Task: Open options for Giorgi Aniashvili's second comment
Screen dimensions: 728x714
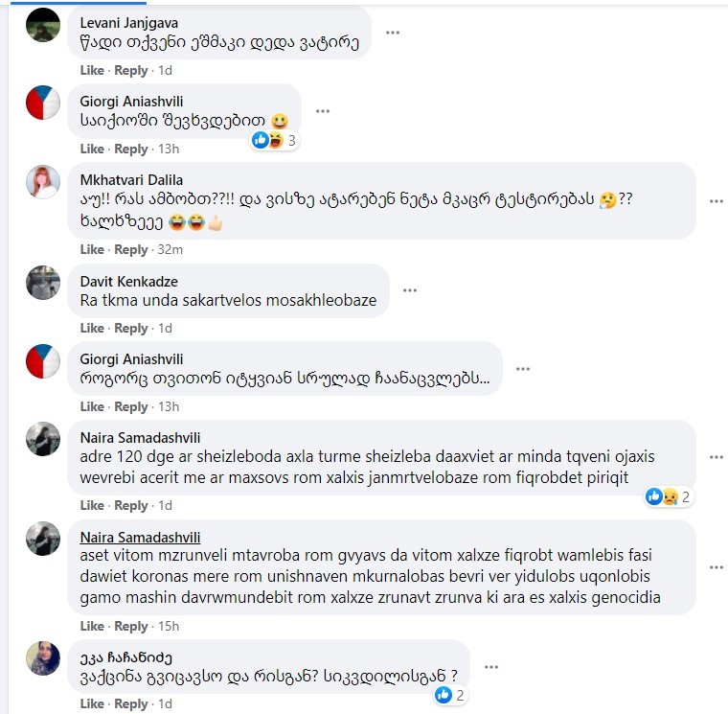Action: click(523, 369)
